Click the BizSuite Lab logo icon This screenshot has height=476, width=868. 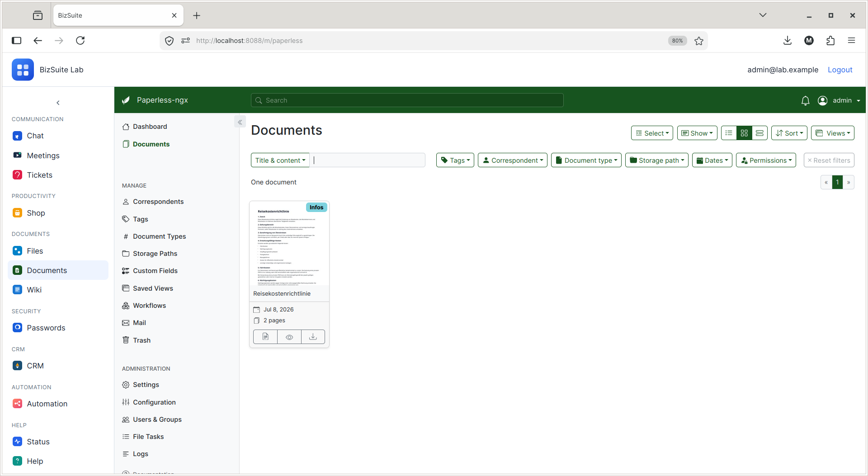click(x=23, y=70)
